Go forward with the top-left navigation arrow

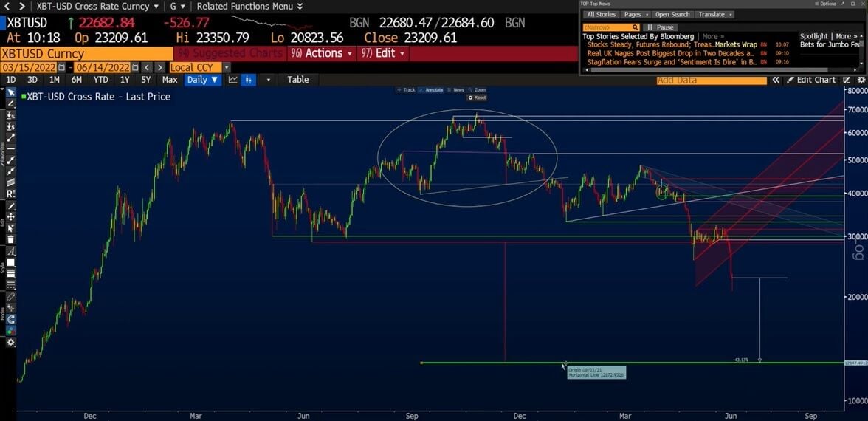click(x=22, y=7)
